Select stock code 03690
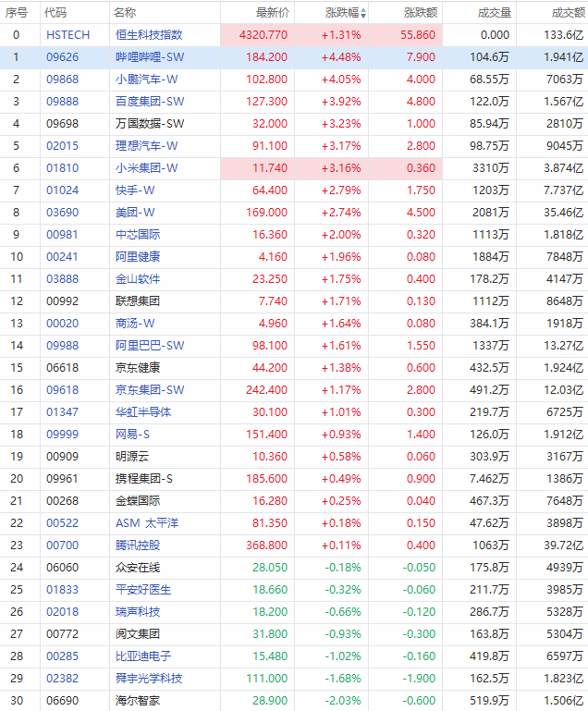The height and width of the screenshot is (711, 588). 62,213
